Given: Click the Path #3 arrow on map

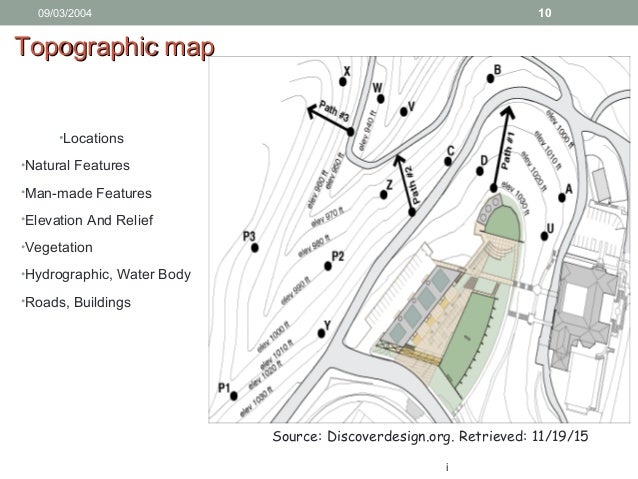Looking at the screenshot, I should coord(327,117).
